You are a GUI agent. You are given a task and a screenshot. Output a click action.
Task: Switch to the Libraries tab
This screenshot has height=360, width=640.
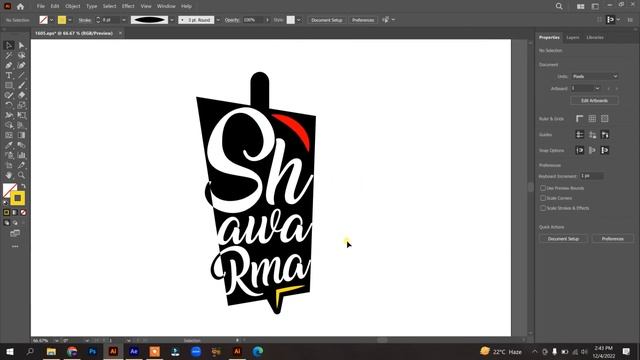pyautogui.click(x=595, y=38)
